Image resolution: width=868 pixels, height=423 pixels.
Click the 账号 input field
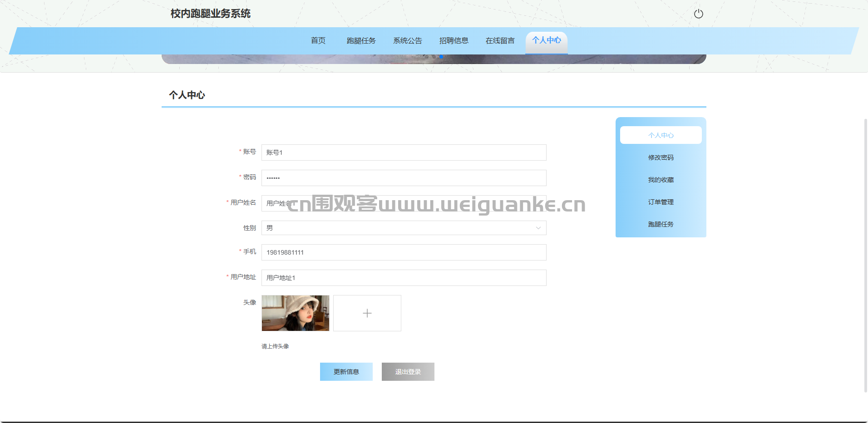pyautogui.click(x=404, y=152)
